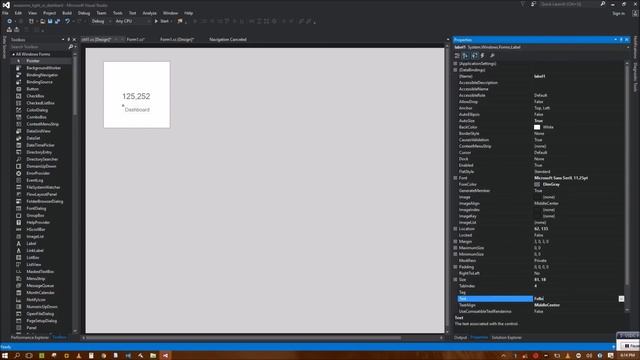This screenshot has width=640, height=360.
Task: Select the (Name) property row
Action: click(540, 76)
